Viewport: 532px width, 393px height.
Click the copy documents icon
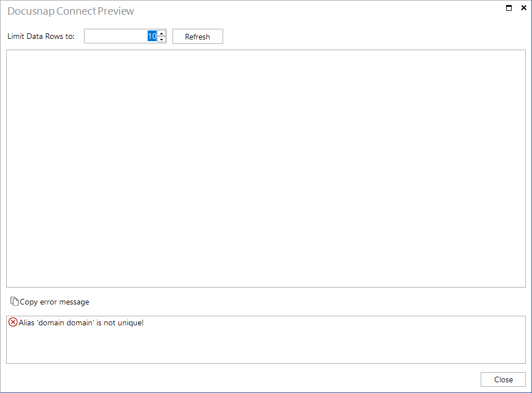click(x=14, y=301)
